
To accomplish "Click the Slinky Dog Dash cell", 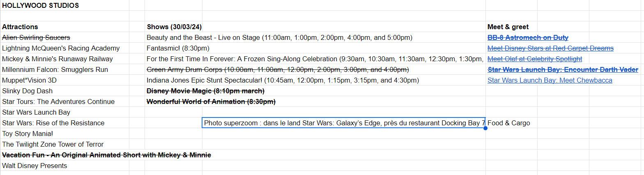I will click(28, 91).
